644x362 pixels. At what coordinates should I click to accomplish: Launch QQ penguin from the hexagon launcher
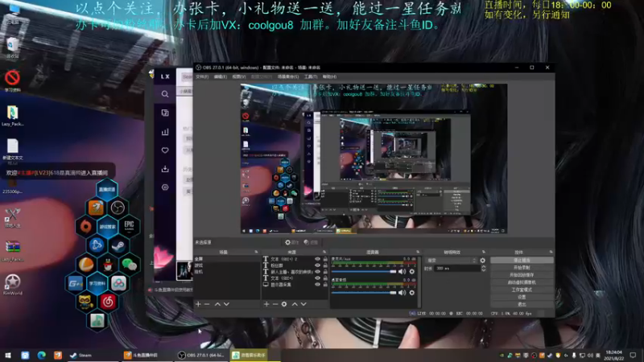(108, 265)
